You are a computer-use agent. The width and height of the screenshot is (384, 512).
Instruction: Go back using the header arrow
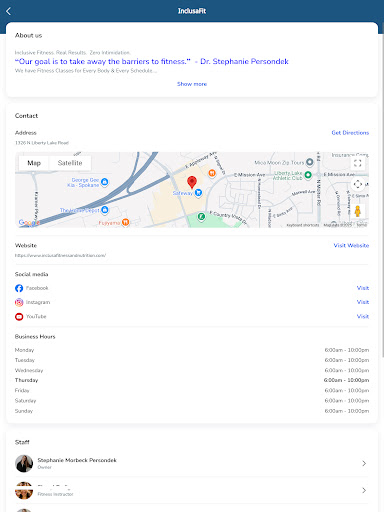pyautogui.click(x=9, y=11)
